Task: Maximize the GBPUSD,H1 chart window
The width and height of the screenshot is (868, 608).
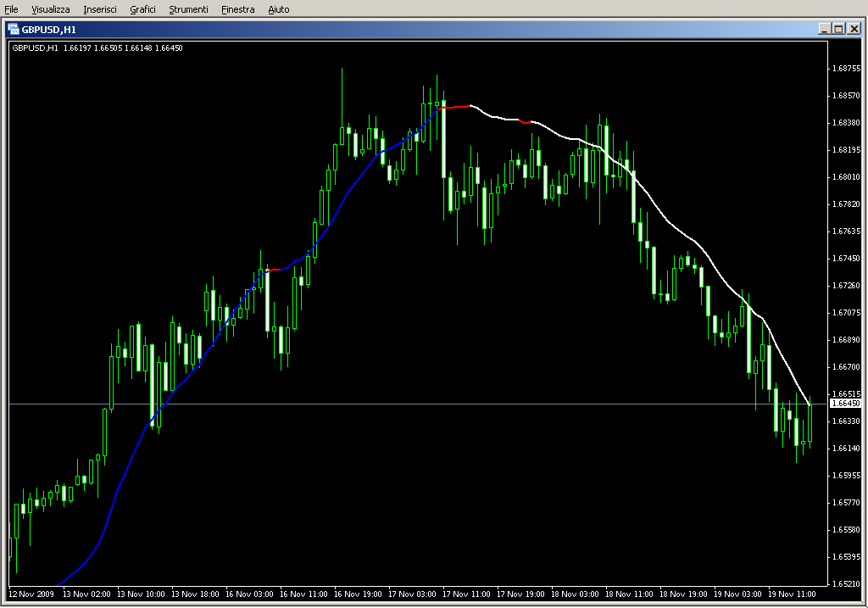Action: coord(838,29)
